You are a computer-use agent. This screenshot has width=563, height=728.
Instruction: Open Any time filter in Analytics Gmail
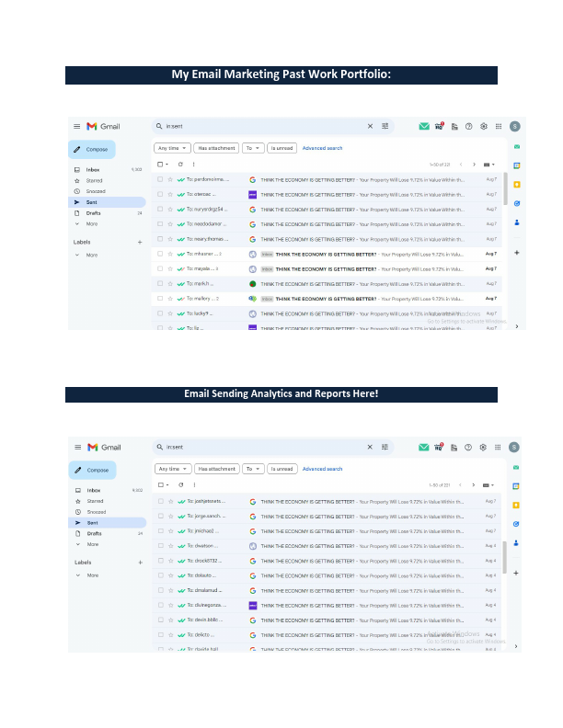[173, 469]
